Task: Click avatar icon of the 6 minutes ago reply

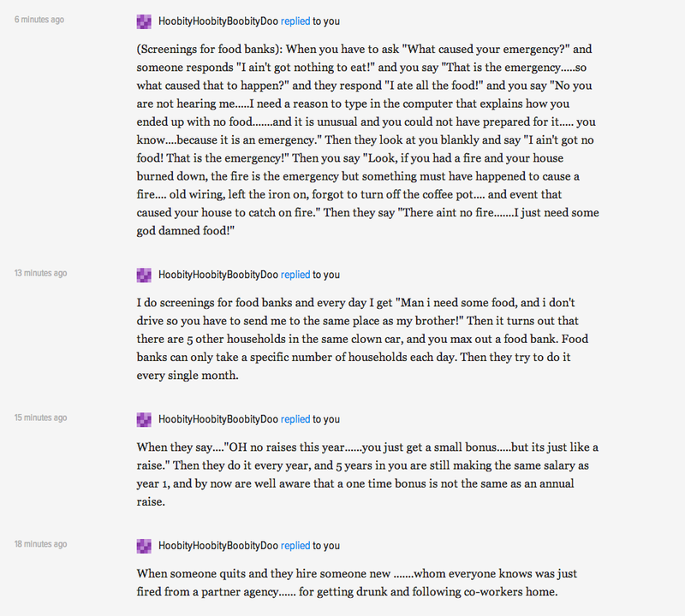Action: (x=144, y=21)
